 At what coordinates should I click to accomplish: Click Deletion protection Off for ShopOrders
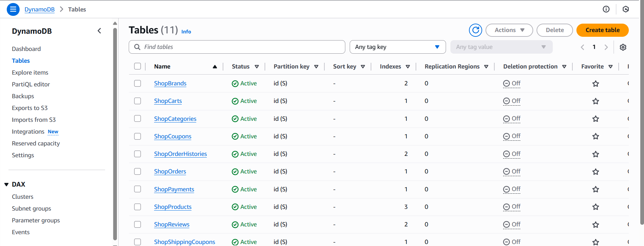(x=512, y=171)
